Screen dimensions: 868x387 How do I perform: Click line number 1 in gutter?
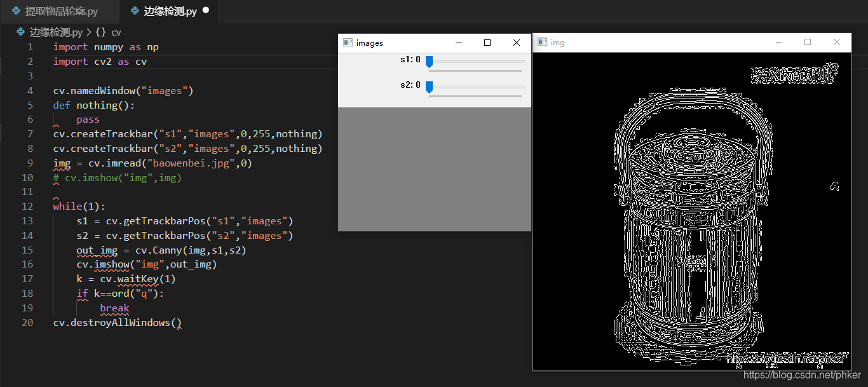pos(31,47)
